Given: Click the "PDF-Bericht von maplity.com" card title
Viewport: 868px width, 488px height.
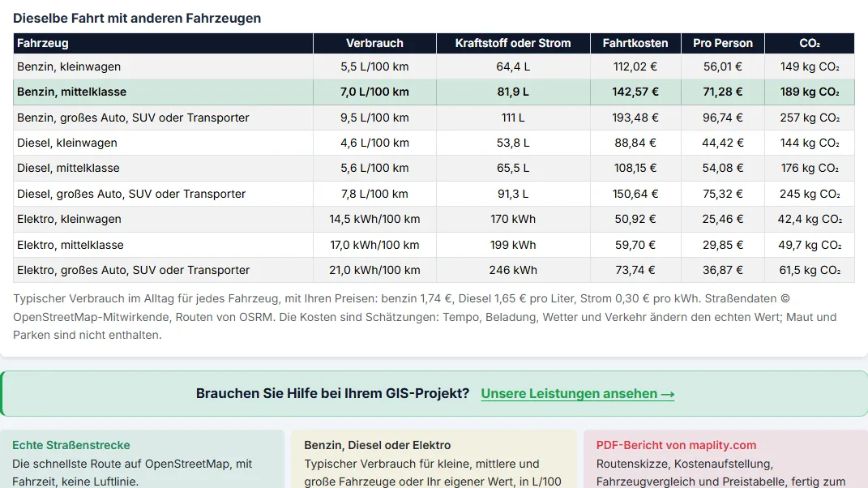Looking at the screenshot, I should tap(676, 445).
